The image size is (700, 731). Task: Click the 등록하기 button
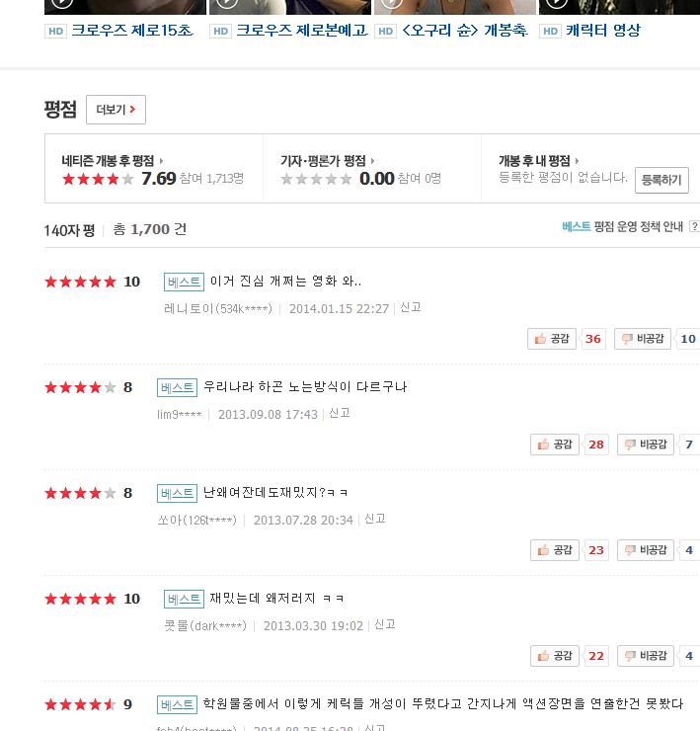661,180
